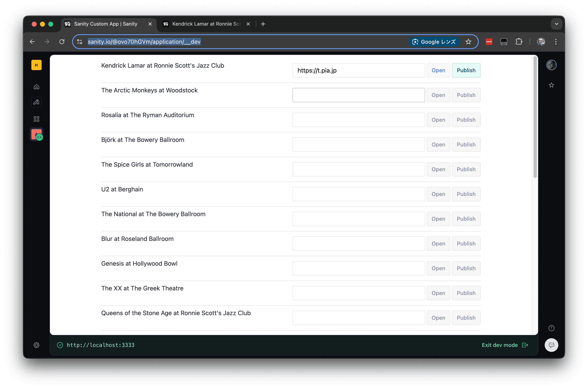
Task: Click the Arctic Monkeys URL input field
Action: point(358,95)
